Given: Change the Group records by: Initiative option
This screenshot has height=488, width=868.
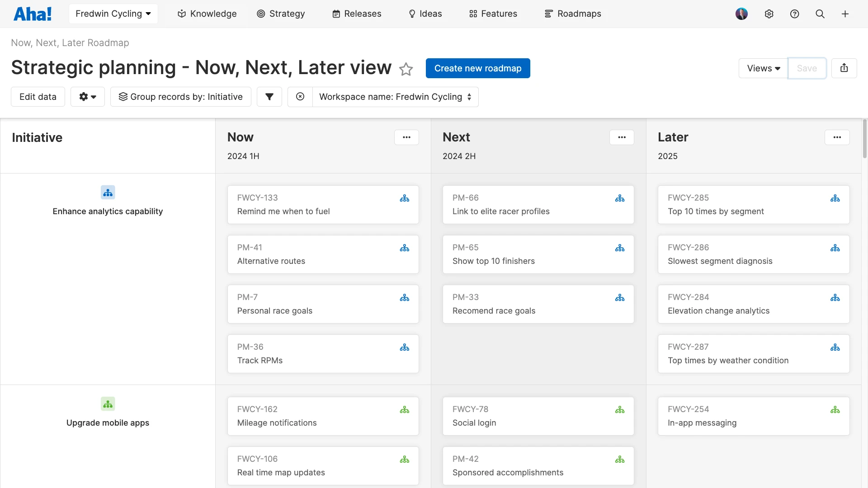Looking at the screenshot, I should click(x=181, y=97).
